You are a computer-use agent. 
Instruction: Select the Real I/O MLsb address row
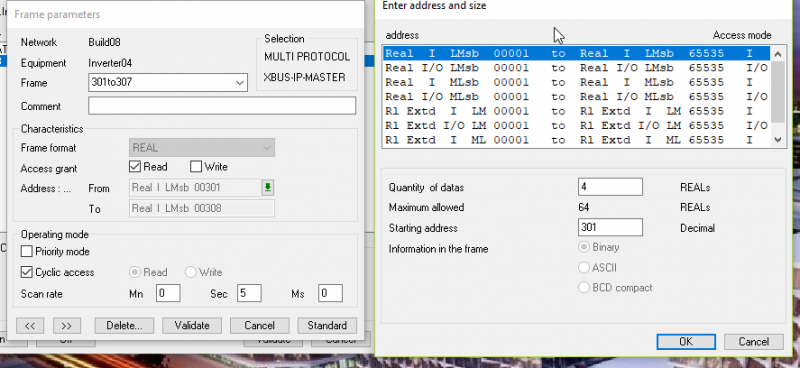577,96
